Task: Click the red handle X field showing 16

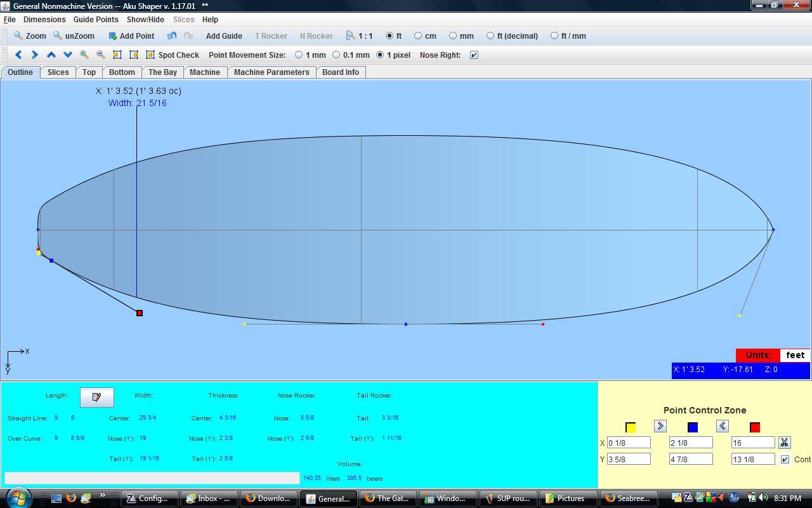Action: [752, 443]
